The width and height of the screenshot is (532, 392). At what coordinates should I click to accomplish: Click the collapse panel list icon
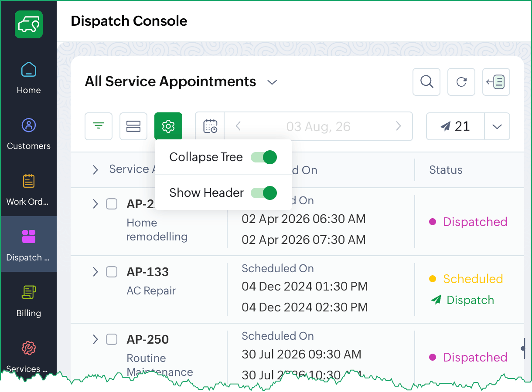point(496,82)
